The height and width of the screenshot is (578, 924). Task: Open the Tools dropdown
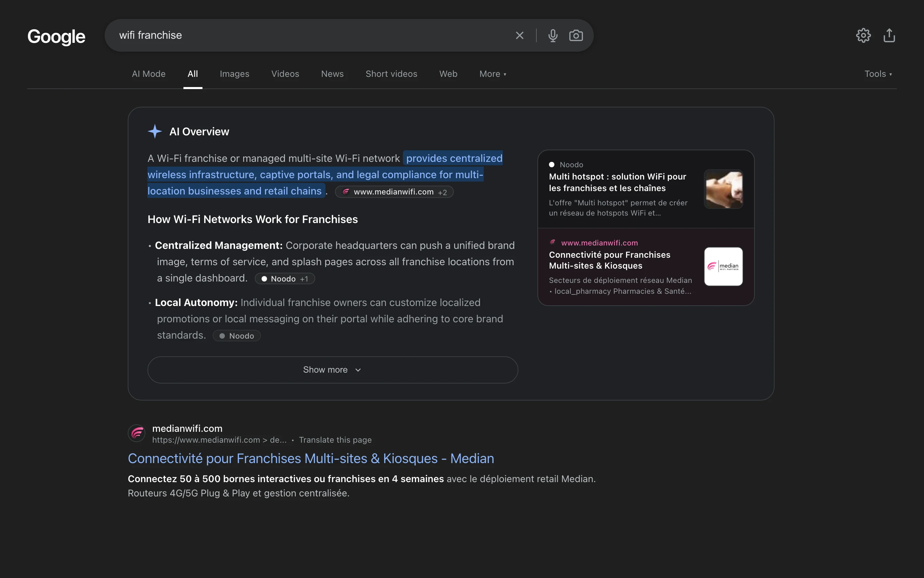(878, 74)
